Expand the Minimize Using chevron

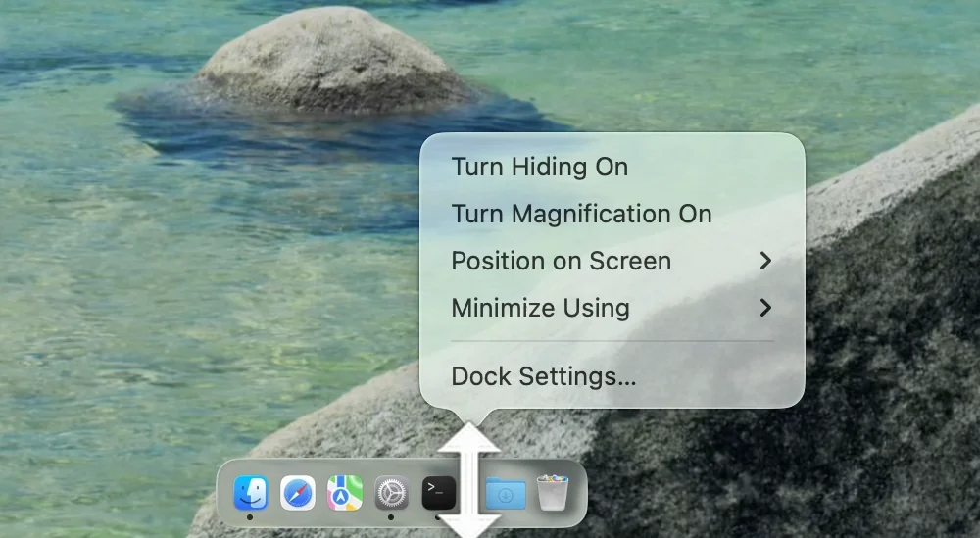coord(765,308)
